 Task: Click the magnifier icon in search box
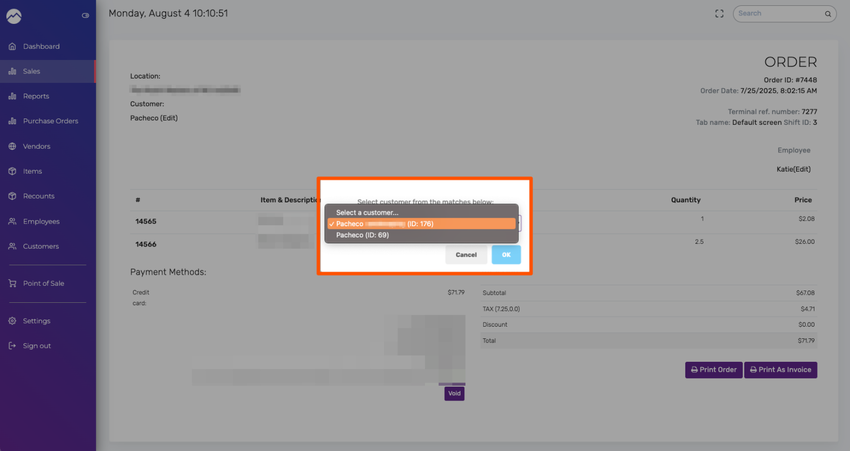[828, 14]
